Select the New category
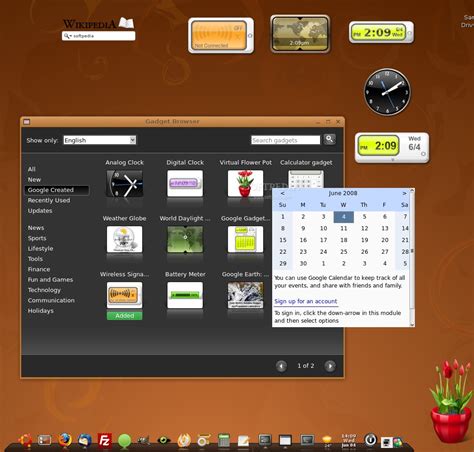The image size is (474, 452). [34, 179]
